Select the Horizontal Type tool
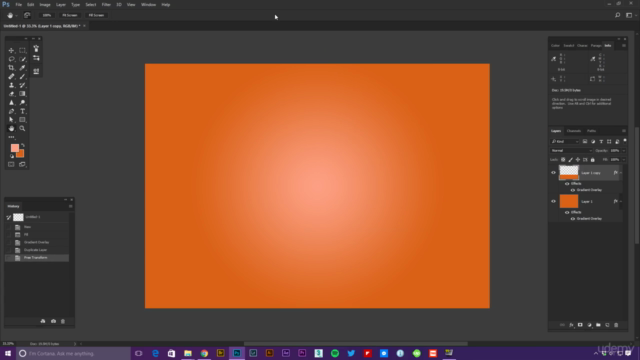 point(22,111)
